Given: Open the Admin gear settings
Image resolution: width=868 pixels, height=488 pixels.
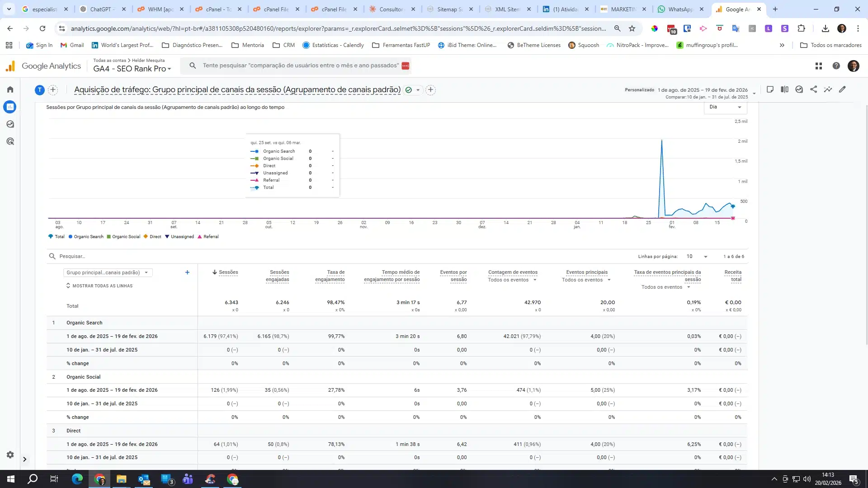Looking at the screenshot, I should pyautogui.click(x=10, y=455).
